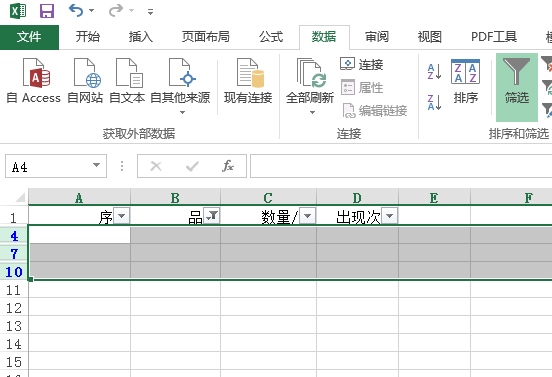Image resolution: width=552 pixels, height=377 pixels.
Task: Sort descending Z to A
Action: (x=434, y=102)
